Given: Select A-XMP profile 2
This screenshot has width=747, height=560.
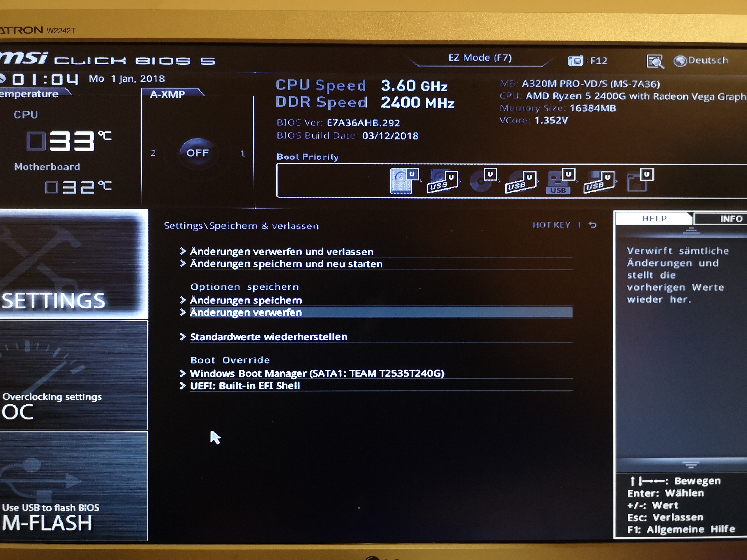Looking at the screenshot, I should point(153,153).
